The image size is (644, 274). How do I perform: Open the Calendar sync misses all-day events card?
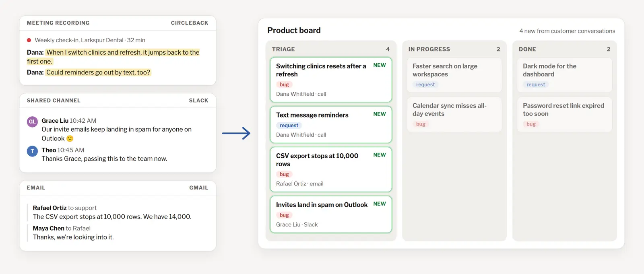click(454, 114)
